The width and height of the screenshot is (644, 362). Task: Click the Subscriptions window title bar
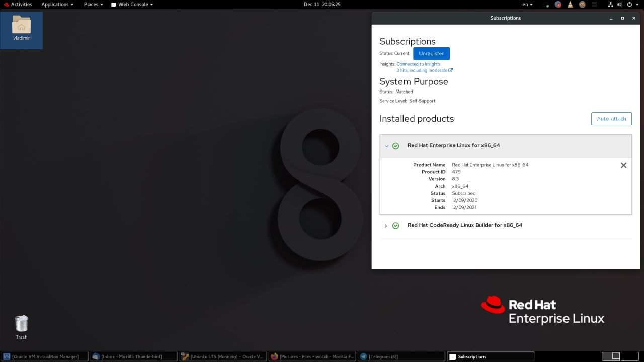coord(506,18)
